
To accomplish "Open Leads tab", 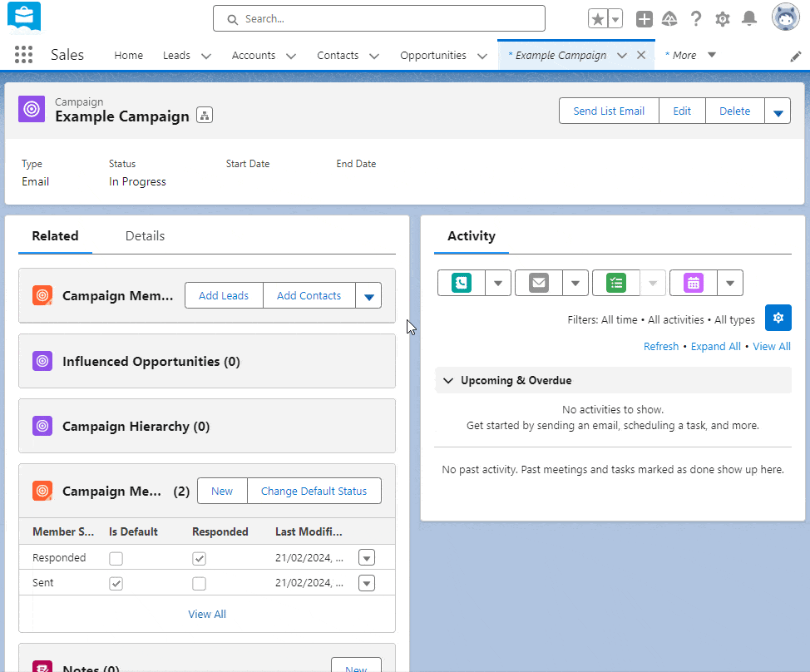I will click(176, 55).
